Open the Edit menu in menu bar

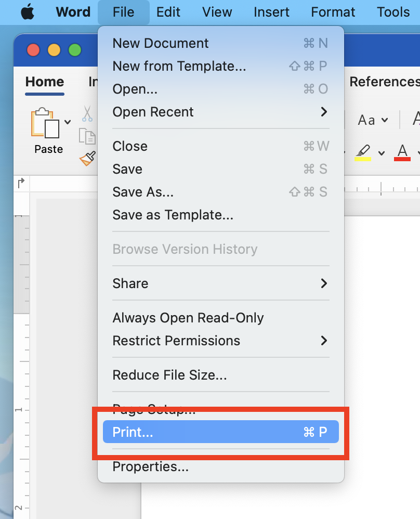point(168,12)
